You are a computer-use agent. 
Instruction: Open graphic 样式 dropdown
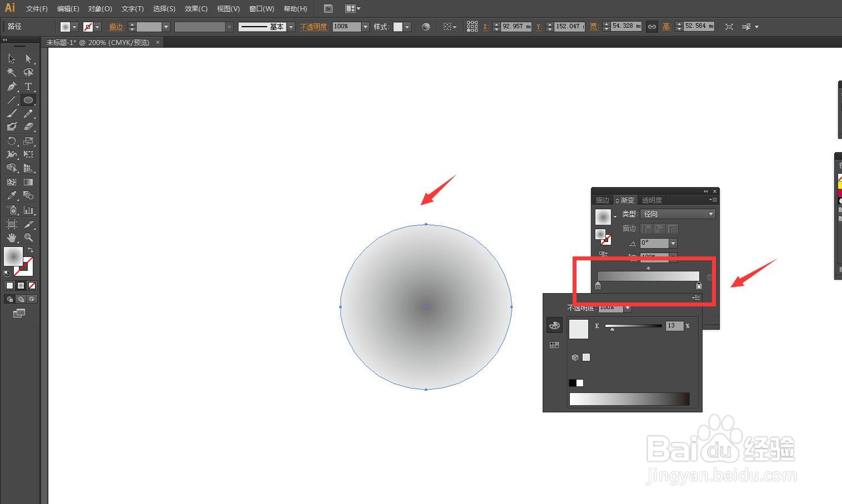pos(407,27)
